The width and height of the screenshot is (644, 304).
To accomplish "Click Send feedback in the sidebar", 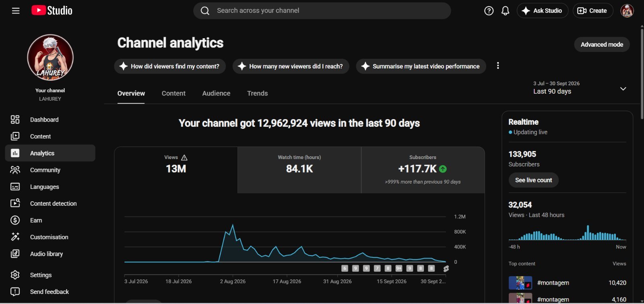I will (x=50, y=292).
